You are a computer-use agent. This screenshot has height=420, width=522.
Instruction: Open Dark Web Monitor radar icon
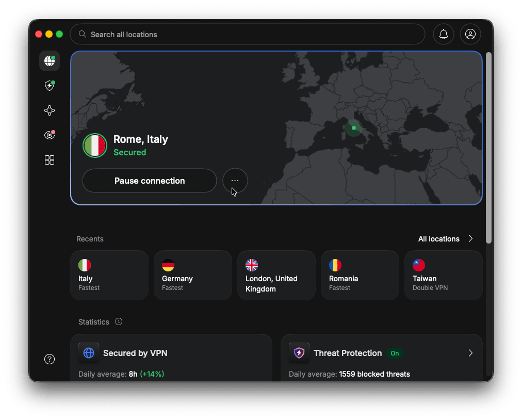tap(50, 135)
